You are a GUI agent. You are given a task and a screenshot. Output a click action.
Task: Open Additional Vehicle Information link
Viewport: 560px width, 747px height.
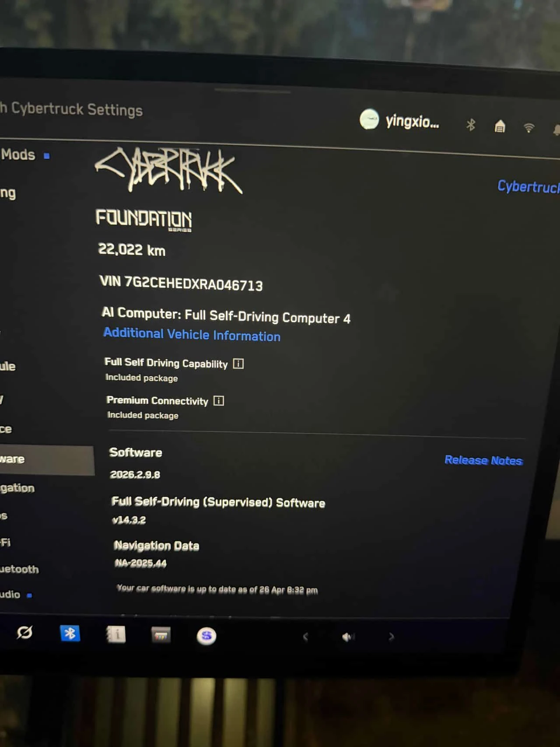point(192,335)
